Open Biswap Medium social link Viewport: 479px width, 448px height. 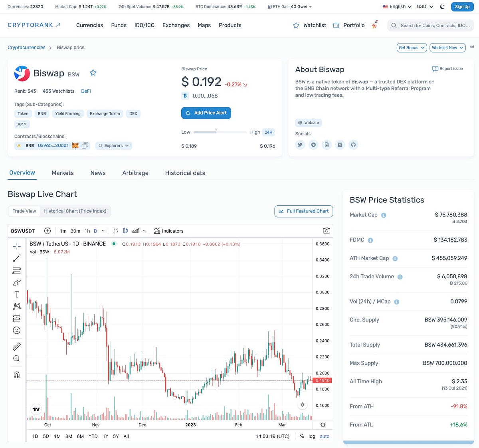pyautogui.click(x=340, y=145)
